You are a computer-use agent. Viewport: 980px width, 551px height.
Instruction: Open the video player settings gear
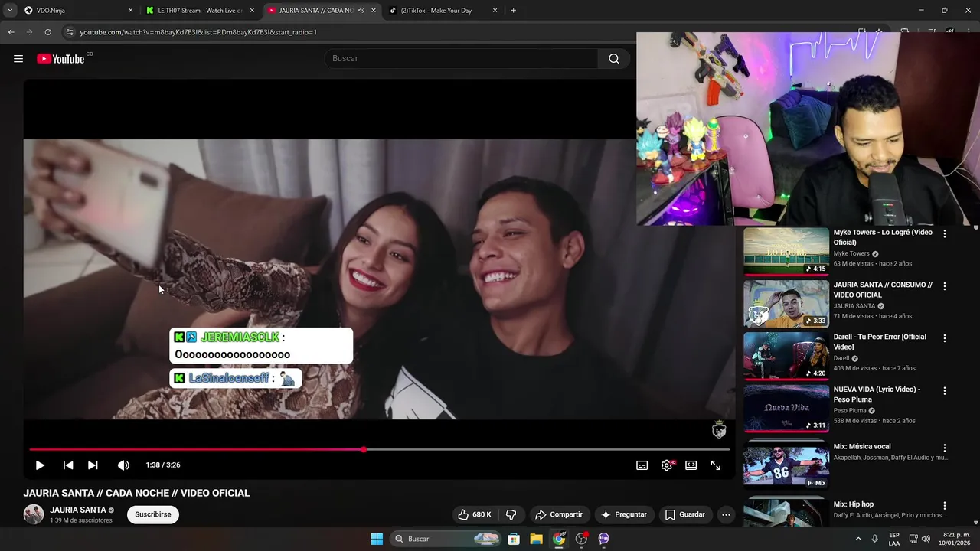(x=667, y=465)
